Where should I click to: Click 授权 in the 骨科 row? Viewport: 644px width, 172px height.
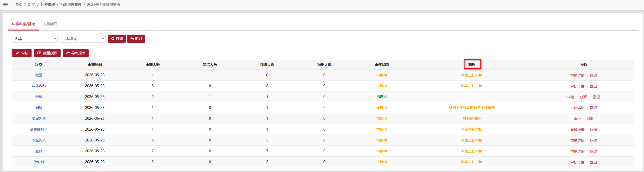point(584,97)
